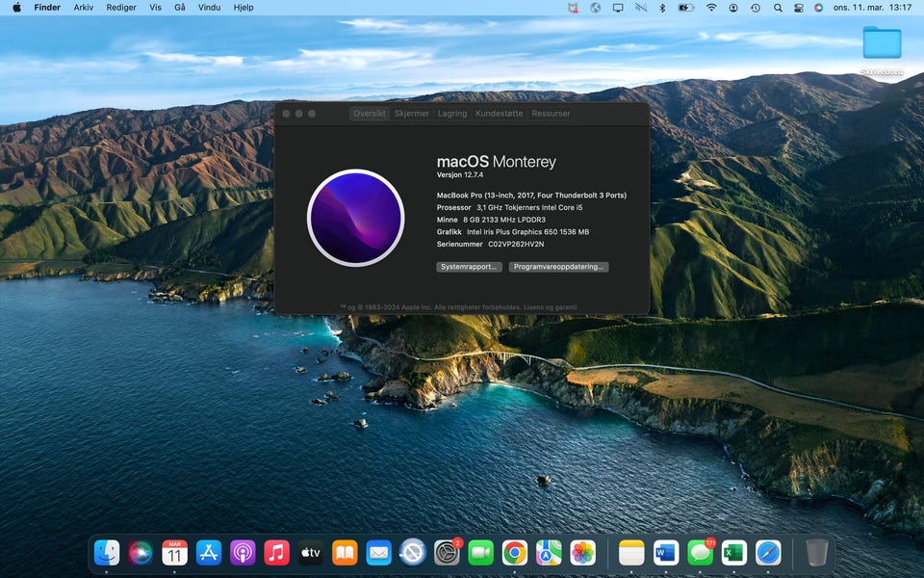Open the Arkiv menu
This screenshot has width=924, height=578.
[x=84, y=8]
